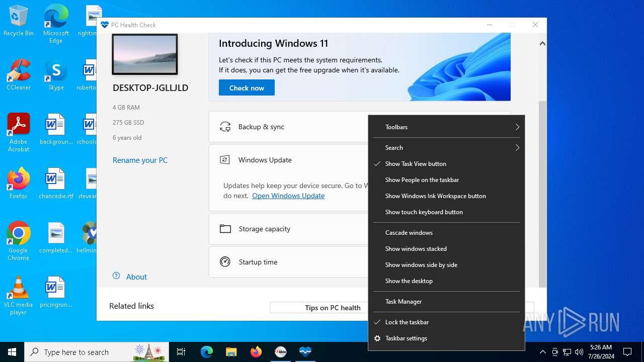Open the notification center icon
This screenshot has height=362, width=644.
[x=627, y=352]
